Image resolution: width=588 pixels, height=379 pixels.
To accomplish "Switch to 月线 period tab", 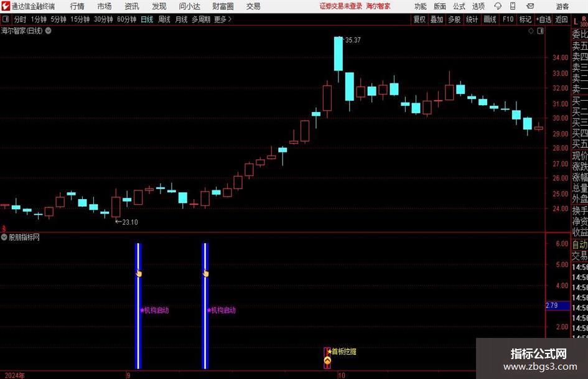I will [181, 19].
